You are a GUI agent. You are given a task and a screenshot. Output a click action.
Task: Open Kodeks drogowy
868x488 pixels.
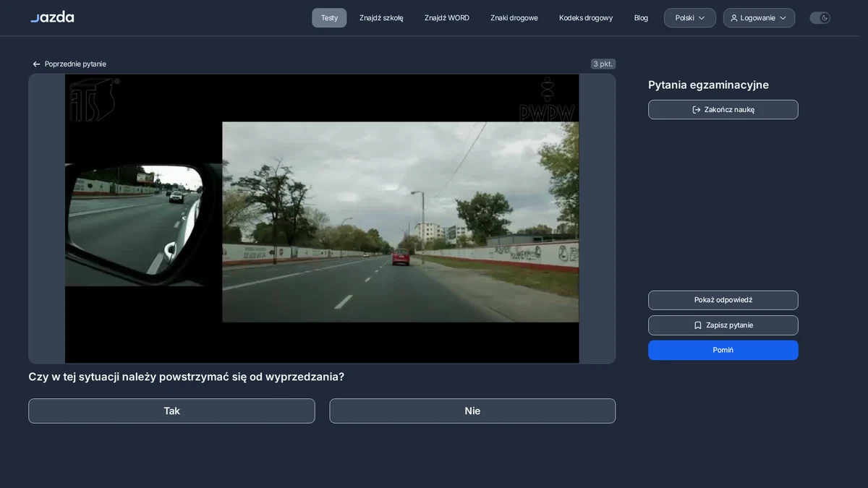pyautogui.click(x=586, y=18)
